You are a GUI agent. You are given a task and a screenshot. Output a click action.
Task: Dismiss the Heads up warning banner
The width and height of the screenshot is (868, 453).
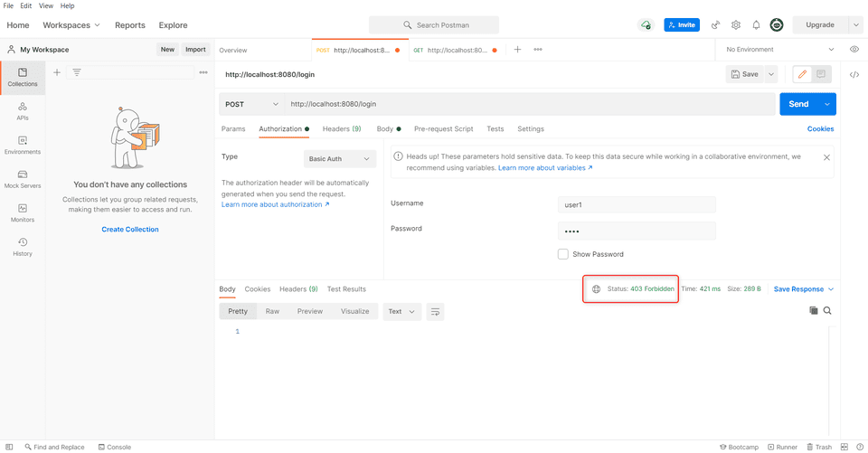[826, 157]
